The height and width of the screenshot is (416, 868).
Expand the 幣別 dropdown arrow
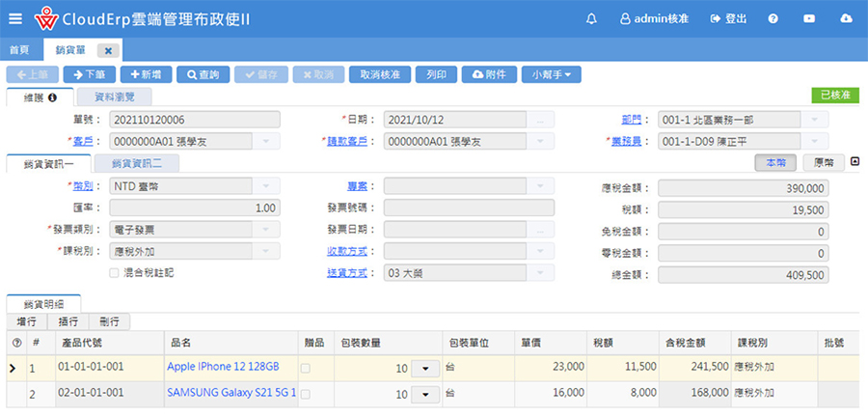267,186
